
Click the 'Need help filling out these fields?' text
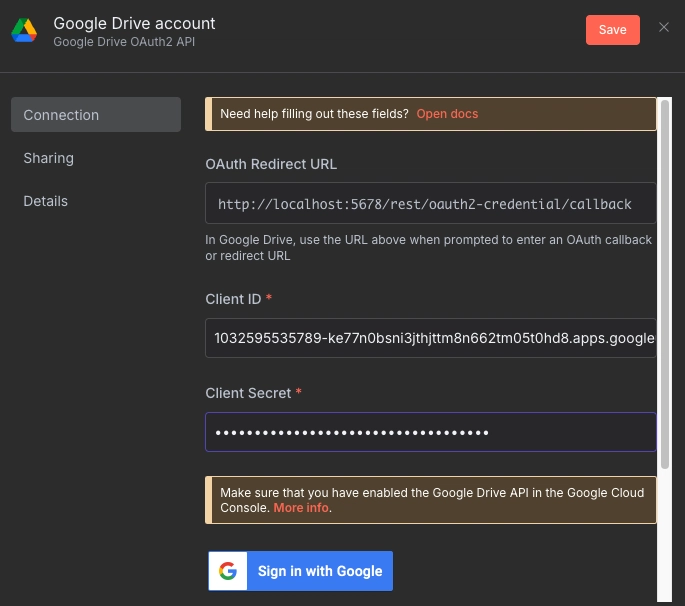314,114
